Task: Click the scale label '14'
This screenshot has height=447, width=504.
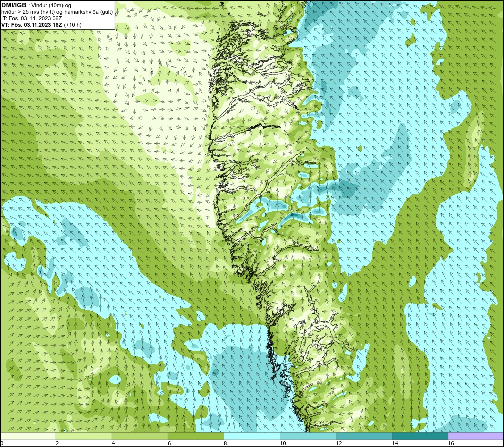Action: [x=395, y=444]
